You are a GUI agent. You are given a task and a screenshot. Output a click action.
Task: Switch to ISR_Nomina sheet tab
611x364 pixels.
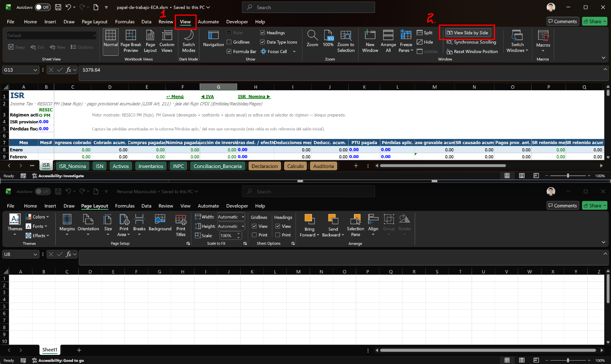[73, 166]
